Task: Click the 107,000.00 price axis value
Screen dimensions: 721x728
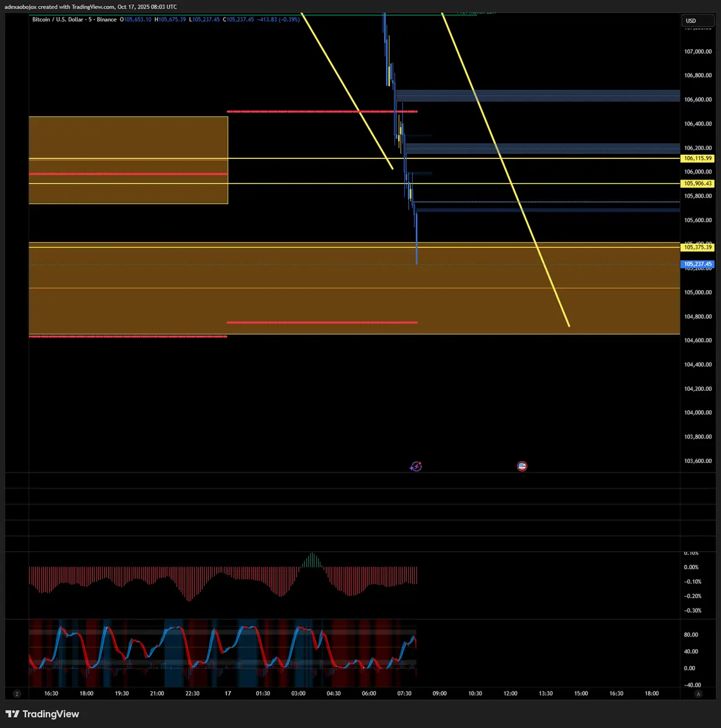Action: click(698, 52)
